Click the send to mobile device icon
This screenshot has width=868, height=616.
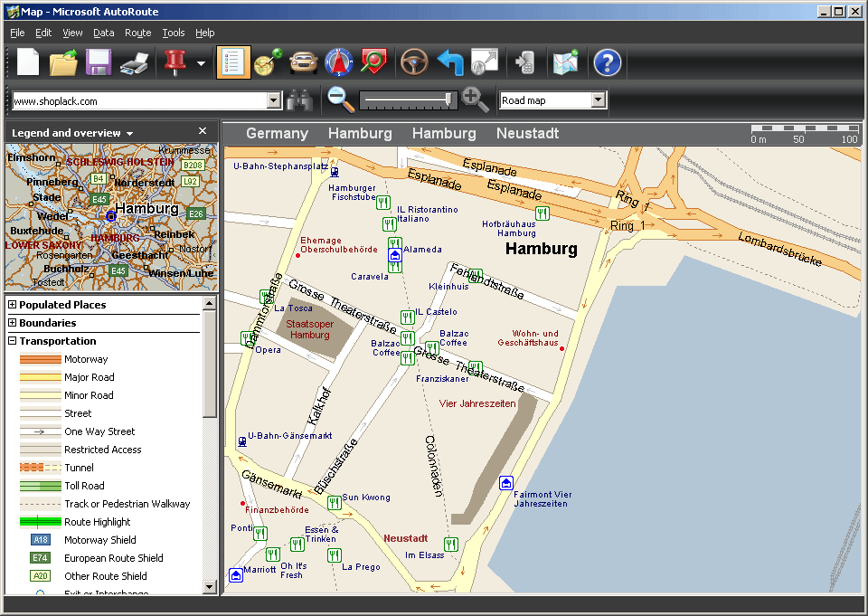click(524, 62)
